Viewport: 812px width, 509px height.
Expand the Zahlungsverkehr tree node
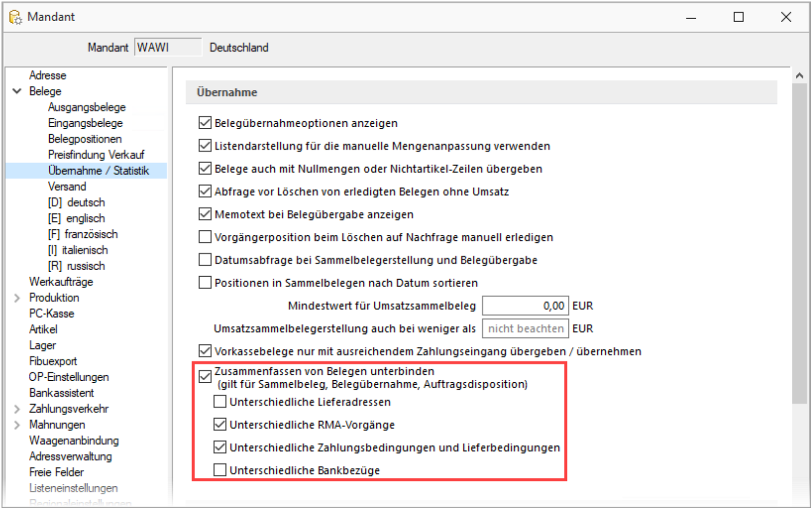(17, 409)
